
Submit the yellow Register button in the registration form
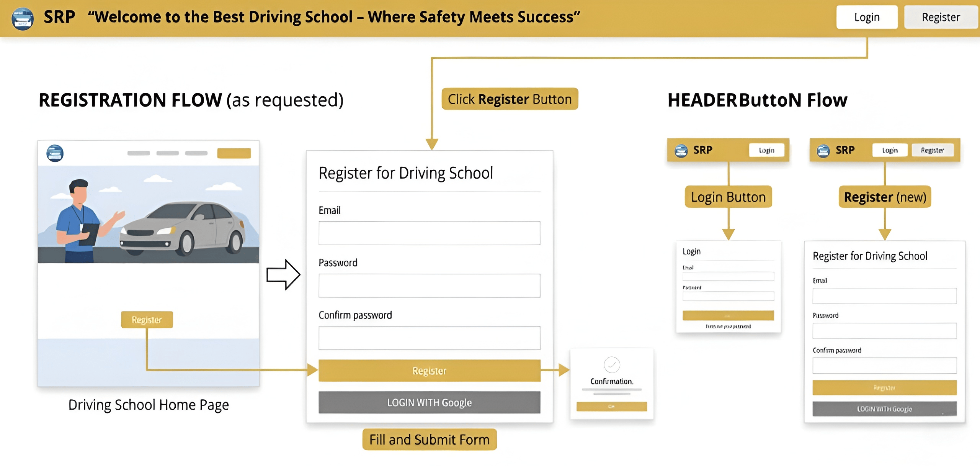point(429,371)
